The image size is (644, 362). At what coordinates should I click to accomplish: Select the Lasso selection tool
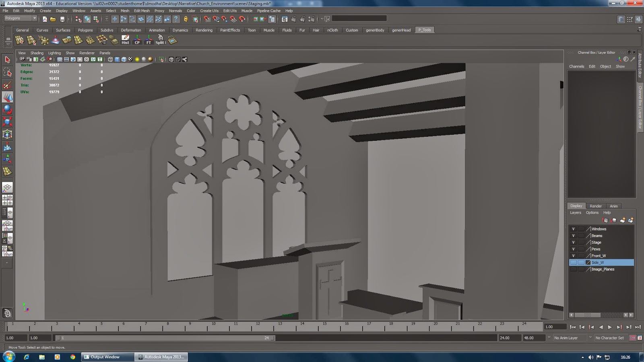coord(7,72)
